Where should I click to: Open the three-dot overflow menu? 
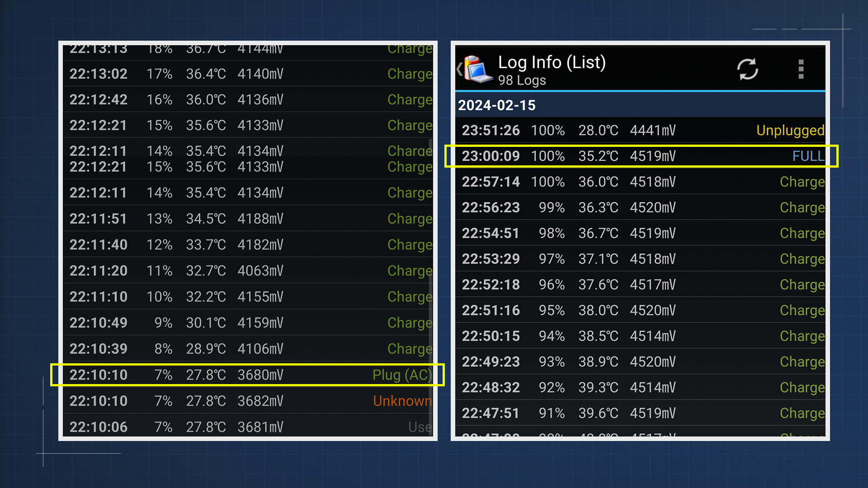(801, 69)
